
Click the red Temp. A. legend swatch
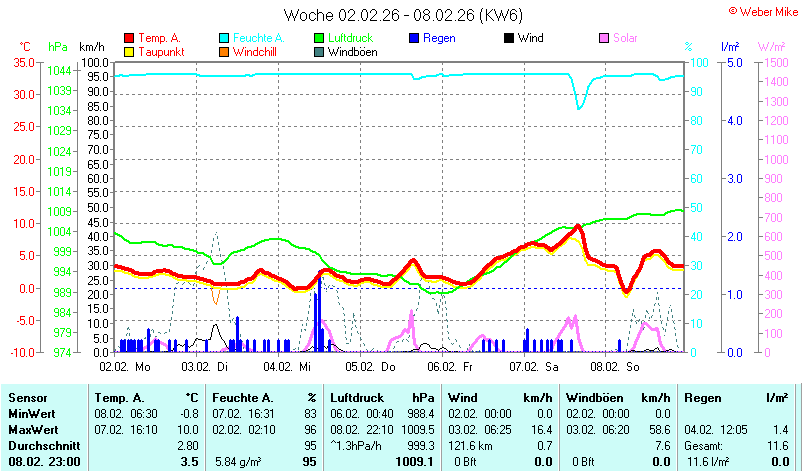(129, 38)
